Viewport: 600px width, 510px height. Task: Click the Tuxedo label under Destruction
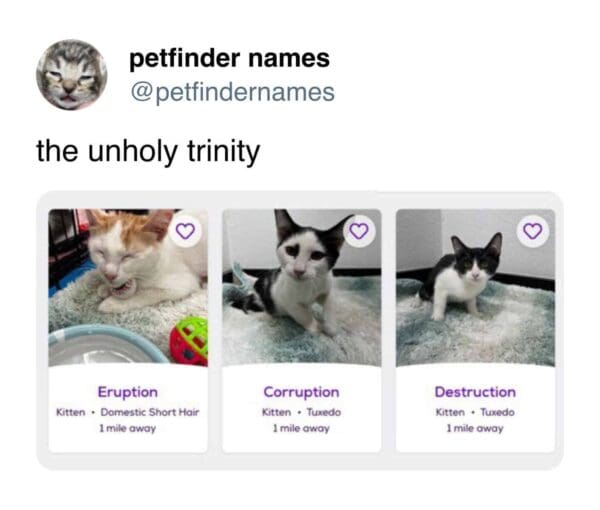coord(495,412)
